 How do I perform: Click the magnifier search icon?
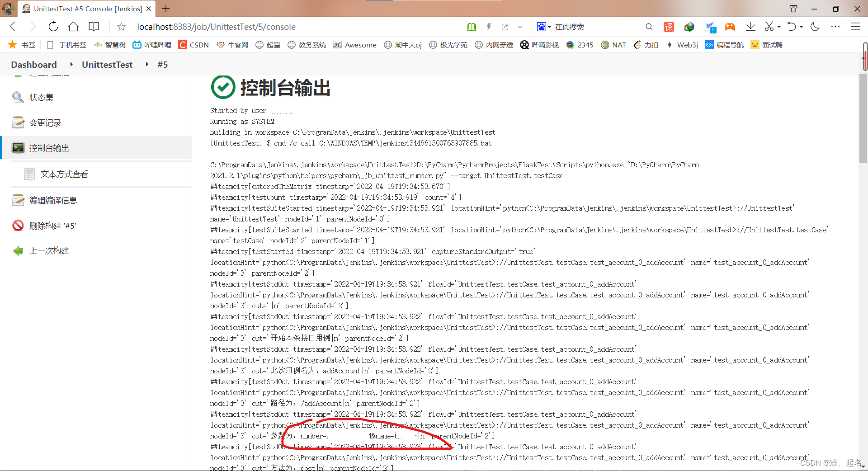tap(649, 27)
